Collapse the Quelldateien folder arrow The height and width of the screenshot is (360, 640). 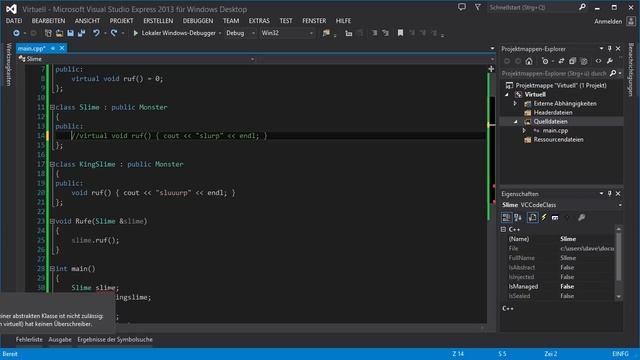pyautogui.click(x=515, y=122)
